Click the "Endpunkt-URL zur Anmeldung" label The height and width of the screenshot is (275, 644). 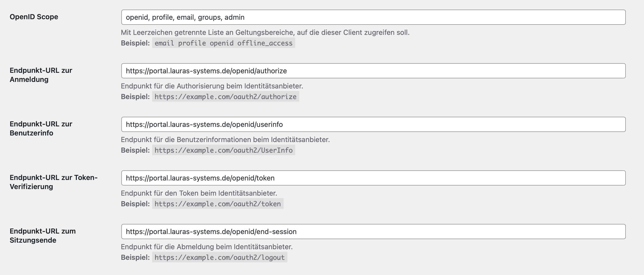tap(41, 75)
